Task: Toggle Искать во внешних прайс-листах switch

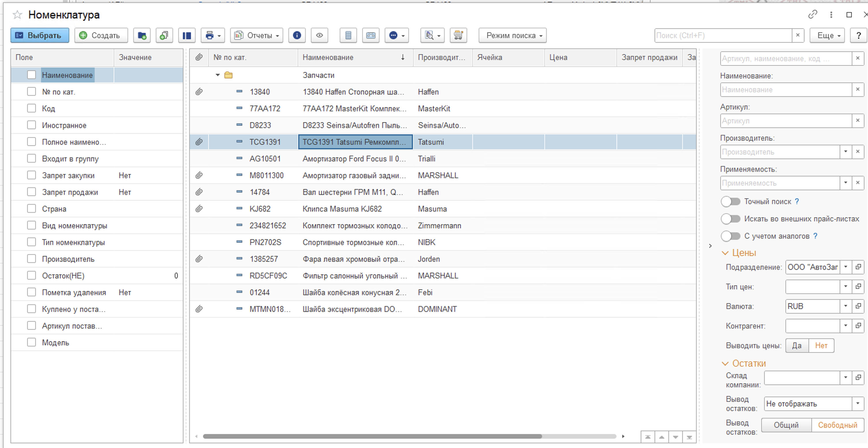Action: tap(730, 219)
